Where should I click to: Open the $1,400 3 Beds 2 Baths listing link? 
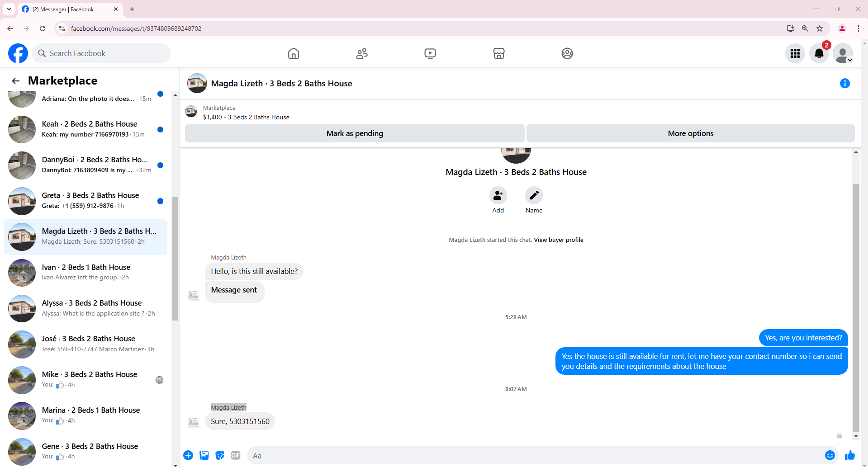(x=246, y=117)
